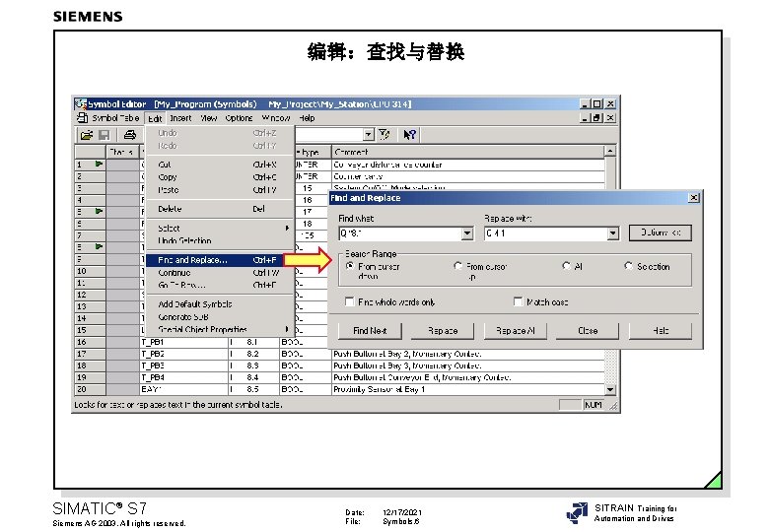Open the toolbar filter combo box dropdown
This screenshot has width=769, height=532.
(x=369, y=134)
